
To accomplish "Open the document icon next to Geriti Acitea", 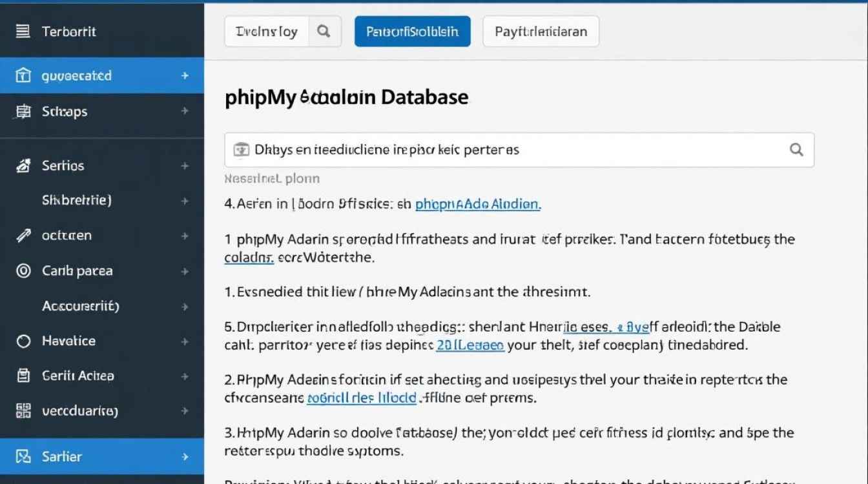I will point(23,376).
